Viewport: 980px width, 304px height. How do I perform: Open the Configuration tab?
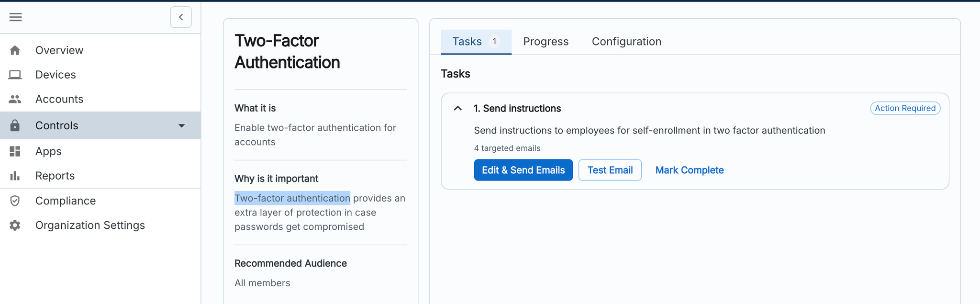coord(626,42)
